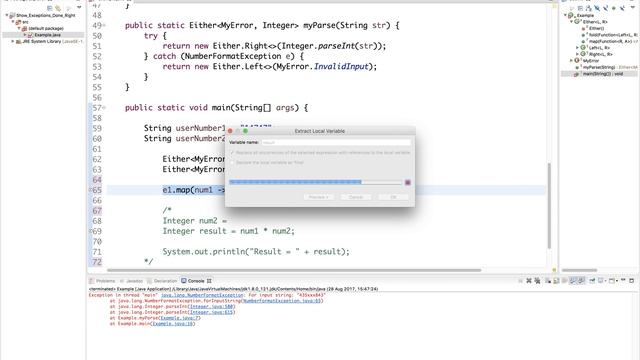Image resolution: width=640 pixels, height=360 pixels.
Task: Open Example.java:7 stack trace link
Action: [x=179, y=318]
